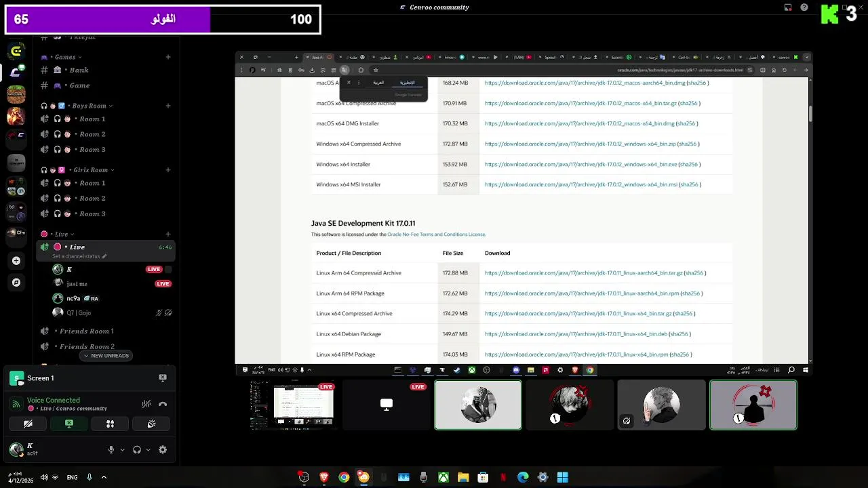Open linux-x64_bin.deb download link for 17.0.11
Viewport: 868px width, 488px height.
click(576, 334)
